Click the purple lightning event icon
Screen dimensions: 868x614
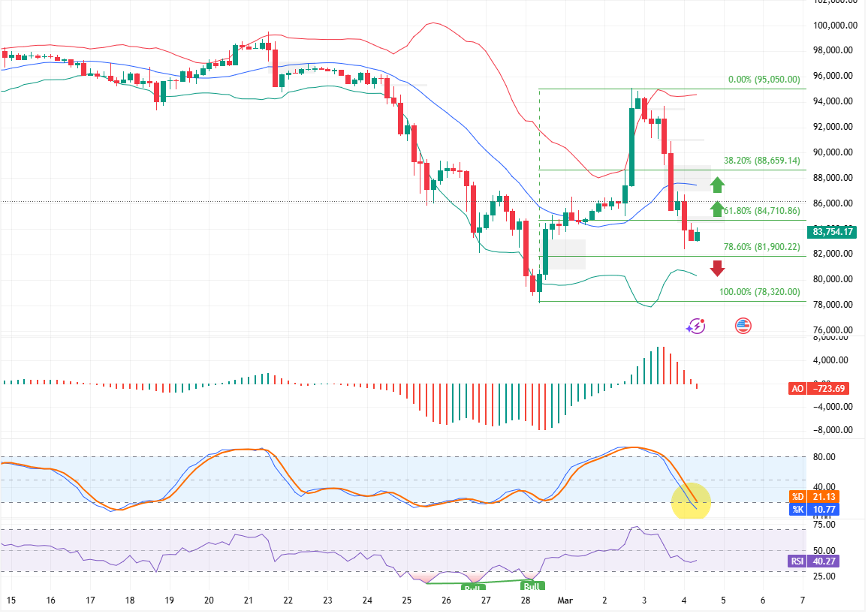tap(695, 327)
